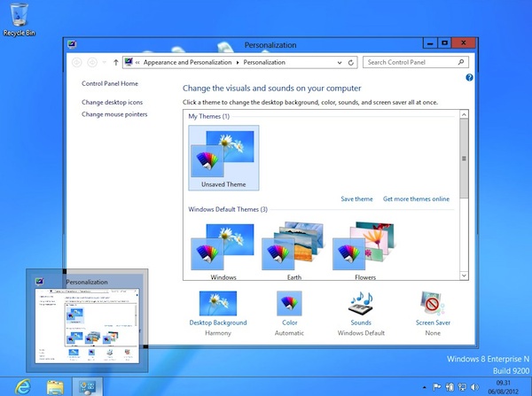
Task: Open the Recycle Bin desktop icon
Action: pyautogui.click(x=19, y=19)
